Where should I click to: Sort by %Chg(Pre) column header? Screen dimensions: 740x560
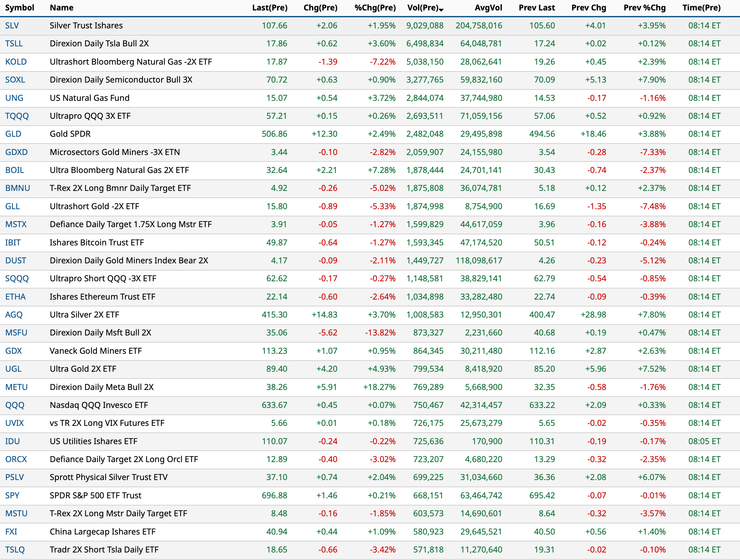[375, 8]
